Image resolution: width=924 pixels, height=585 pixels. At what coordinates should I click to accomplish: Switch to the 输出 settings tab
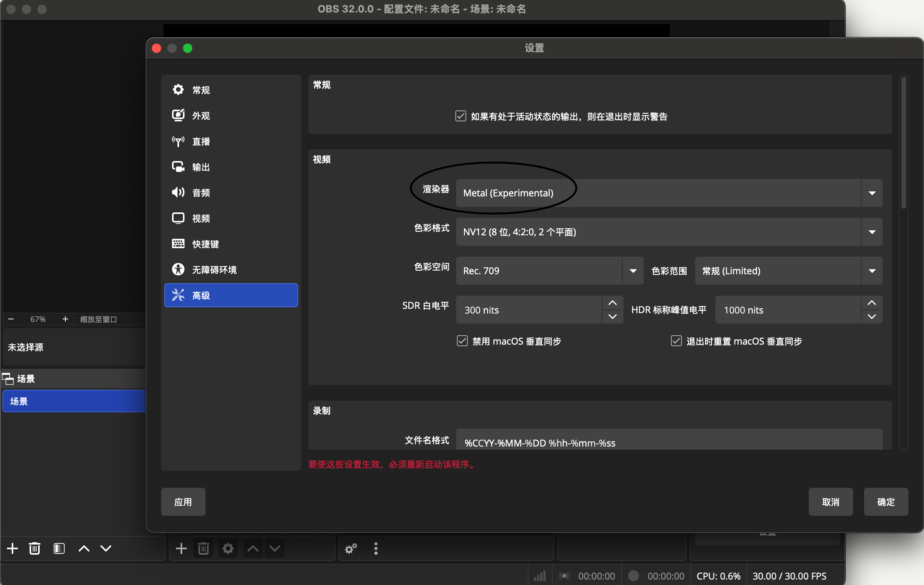tap(201, 167)
